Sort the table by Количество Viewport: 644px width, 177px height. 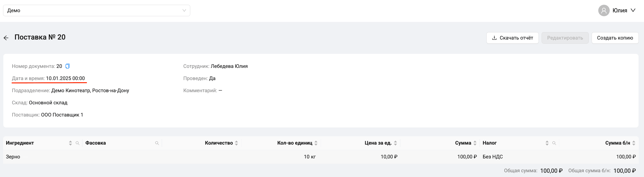[x=236, y=143]
